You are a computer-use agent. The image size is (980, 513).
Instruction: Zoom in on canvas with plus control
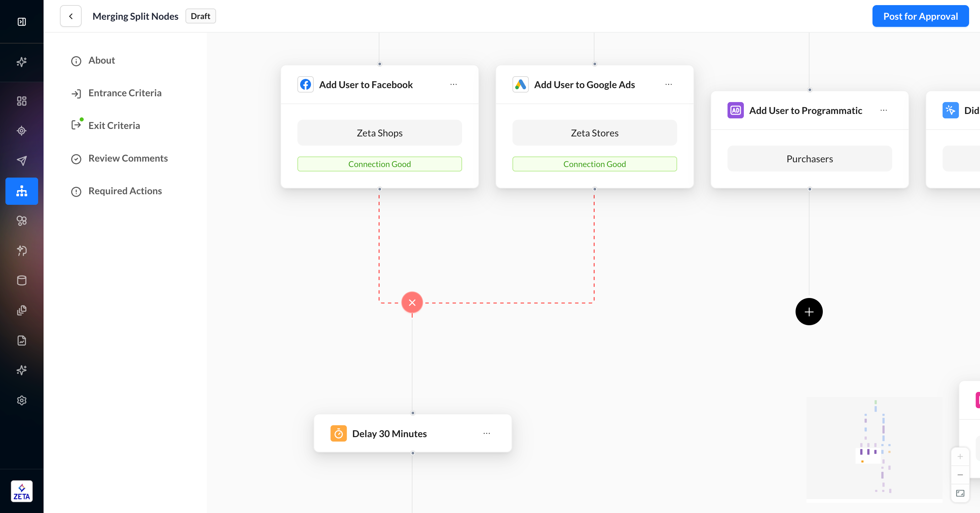(x=960, y=457)
